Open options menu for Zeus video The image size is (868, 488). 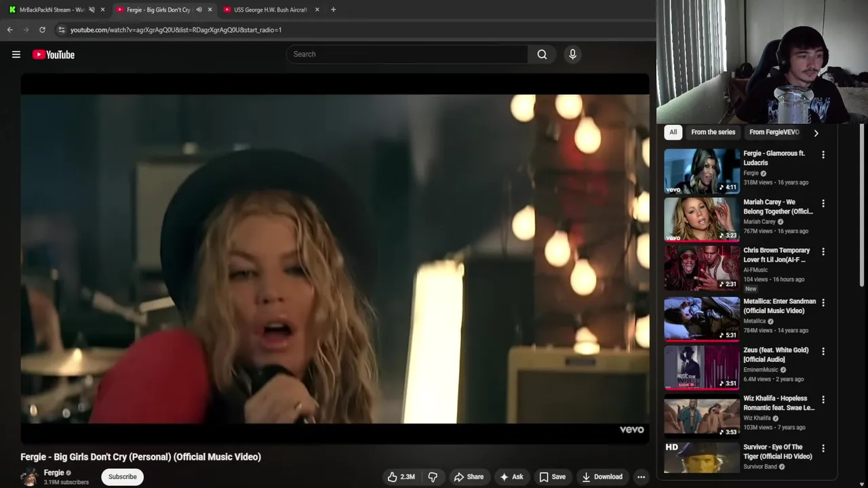pyautogui.click(x=823, y=351)
